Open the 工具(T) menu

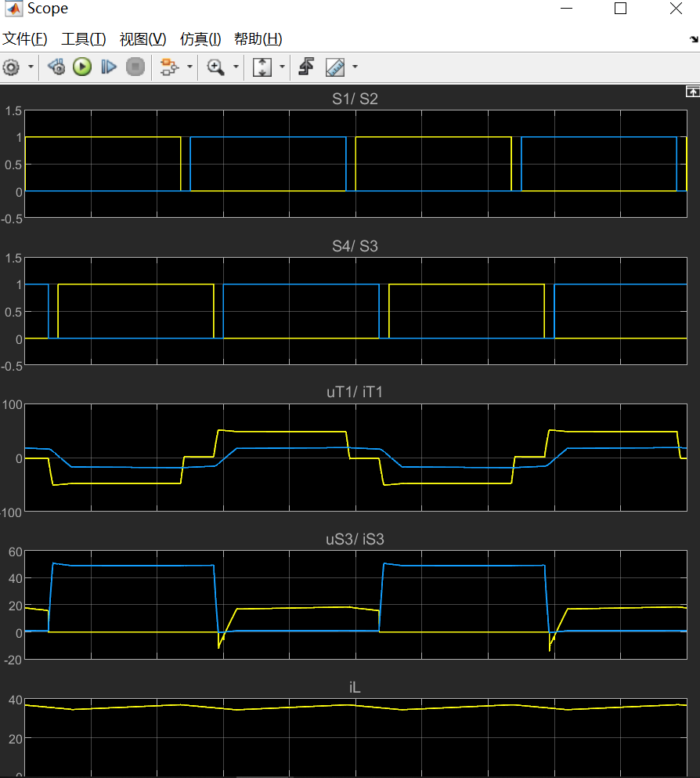(83, 38)
